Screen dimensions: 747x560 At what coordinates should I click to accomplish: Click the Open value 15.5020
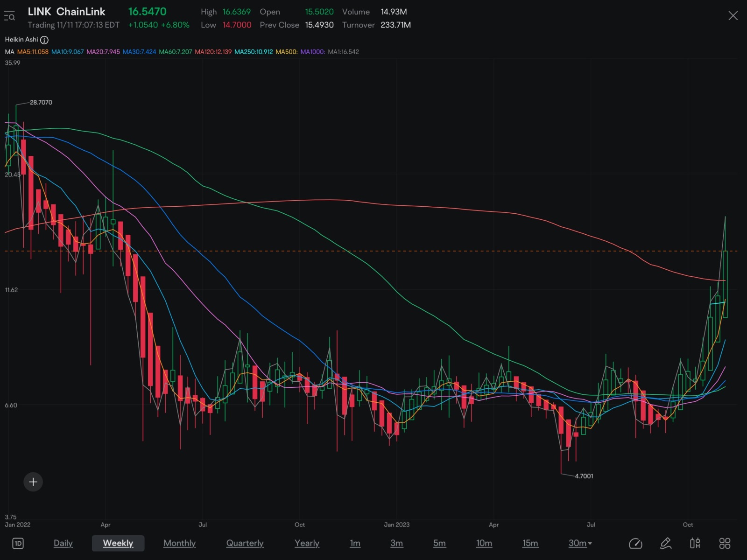[319, 12]
